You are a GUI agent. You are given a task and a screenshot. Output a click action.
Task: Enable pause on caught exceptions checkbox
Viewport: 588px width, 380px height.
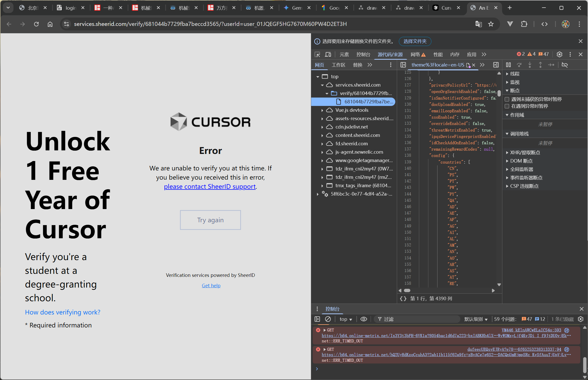point(507,106)
